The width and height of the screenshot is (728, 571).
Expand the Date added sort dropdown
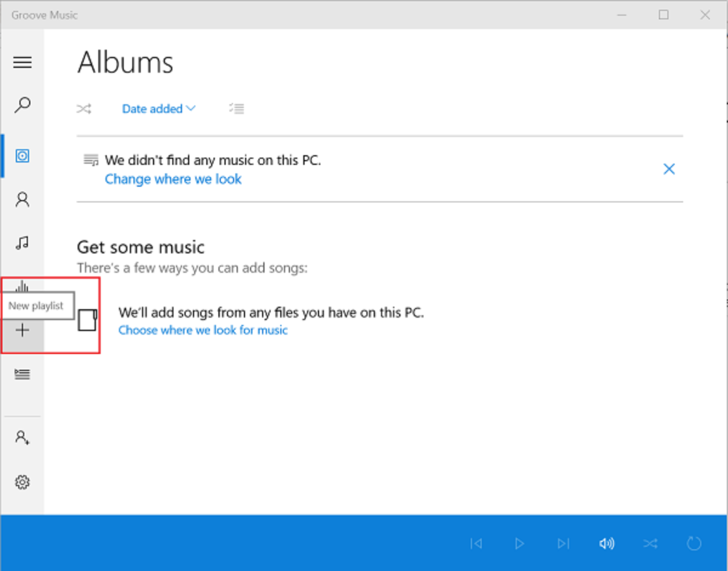click(159, 109)
